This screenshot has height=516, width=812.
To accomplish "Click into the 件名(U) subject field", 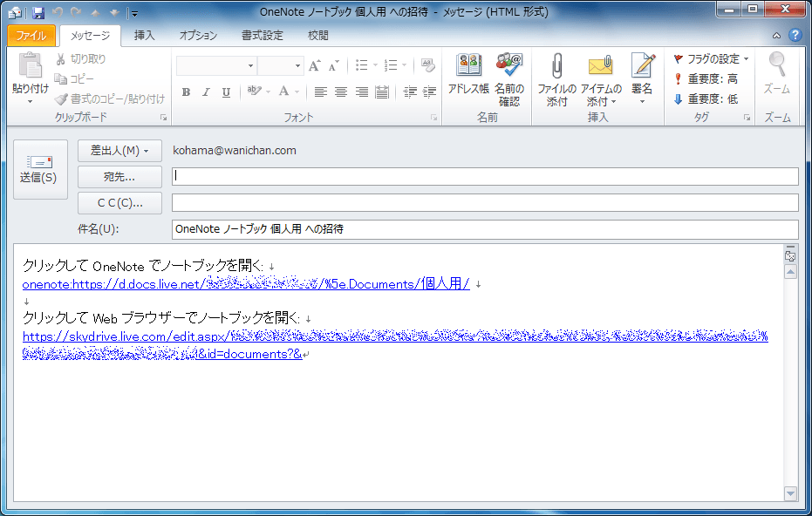I will [485, 229].
